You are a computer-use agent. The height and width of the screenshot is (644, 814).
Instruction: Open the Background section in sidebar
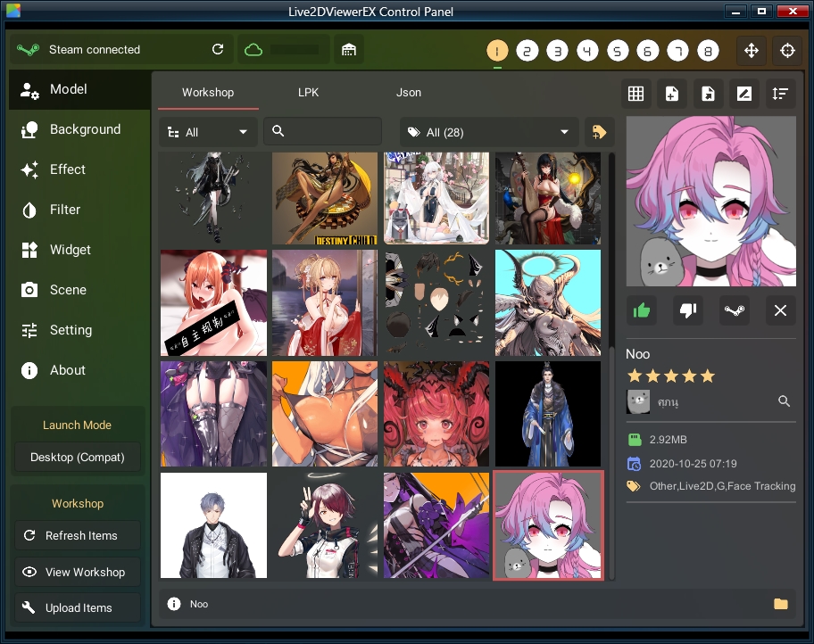click(85, 129)
